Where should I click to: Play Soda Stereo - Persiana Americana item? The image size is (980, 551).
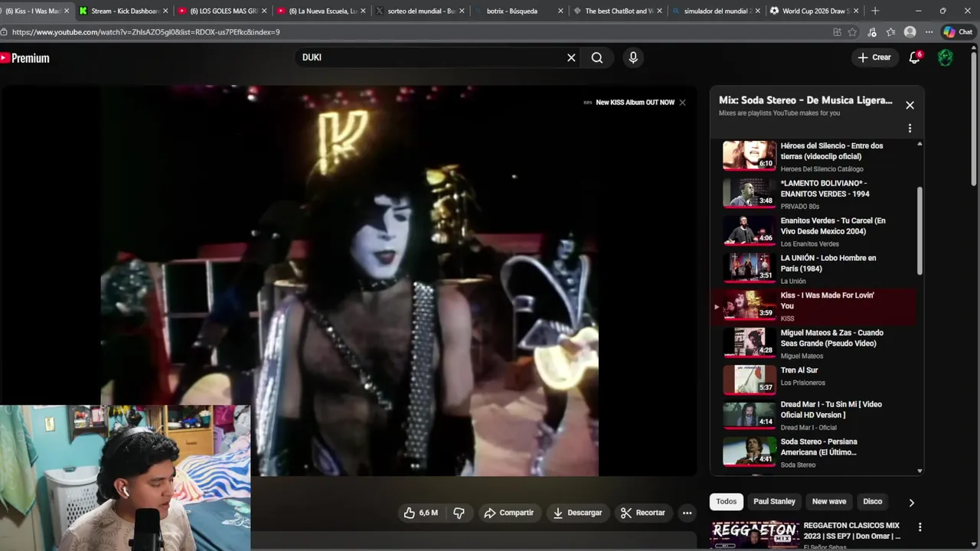(813, 452)
